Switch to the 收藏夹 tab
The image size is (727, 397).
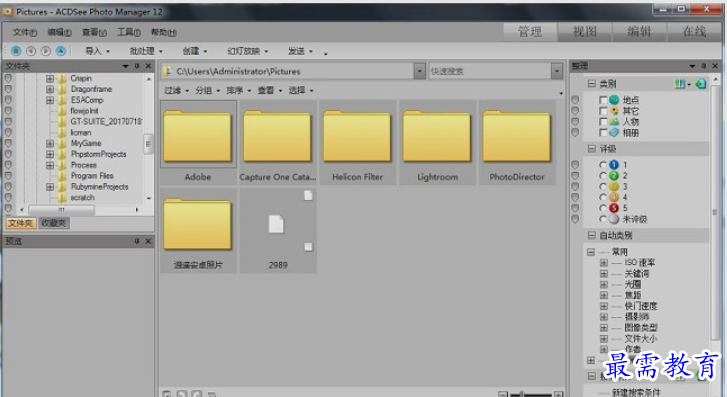click(x=54, y=223)
